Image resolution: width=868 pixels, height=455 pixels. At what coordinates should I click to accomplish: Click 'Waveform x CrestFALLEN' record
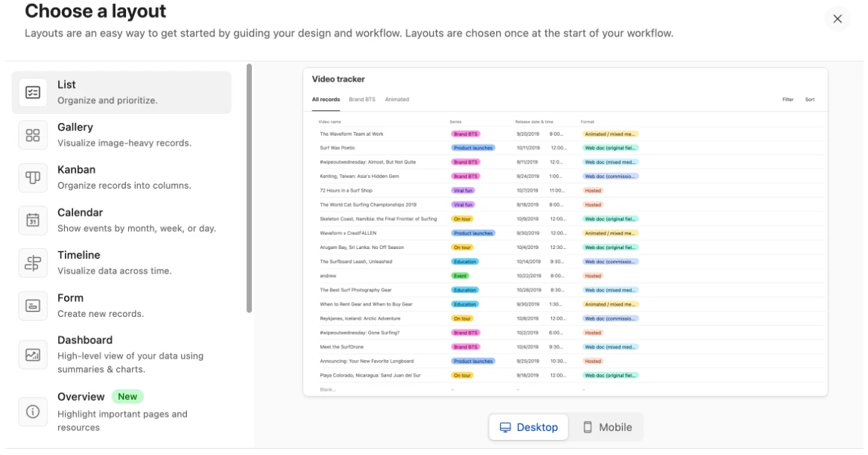pos(348,233)
